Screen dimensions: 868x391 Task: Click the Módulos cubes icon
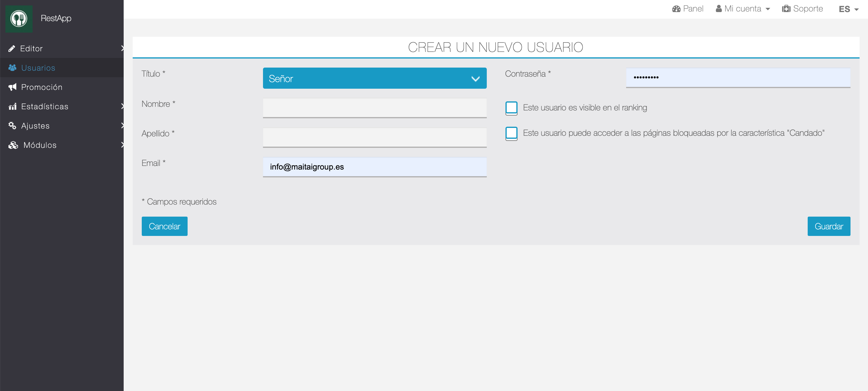13,145
